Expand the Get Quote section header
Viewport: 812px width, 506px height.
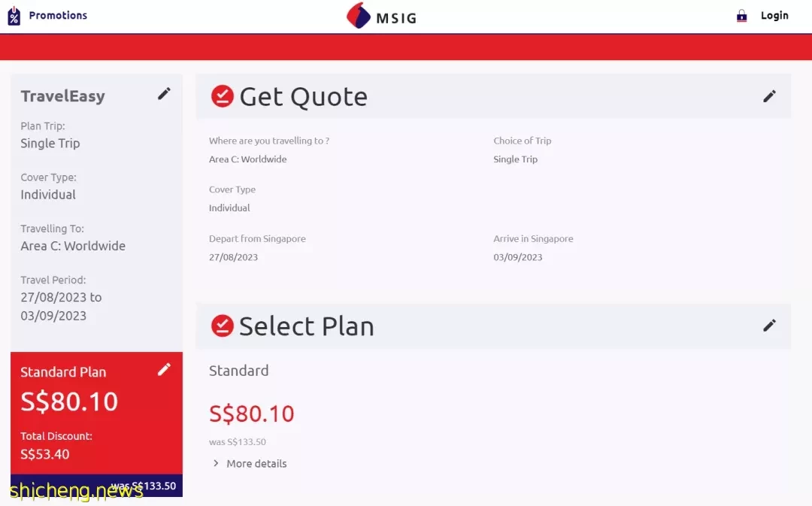tap(493, 96)
